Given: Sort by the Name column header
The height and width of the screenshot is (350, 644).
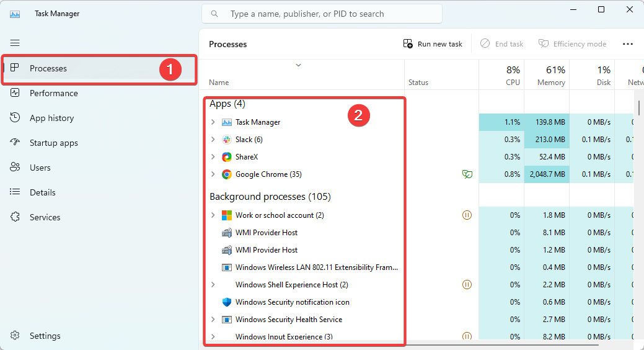Looking at the screenshot, I should pos(302,74).
